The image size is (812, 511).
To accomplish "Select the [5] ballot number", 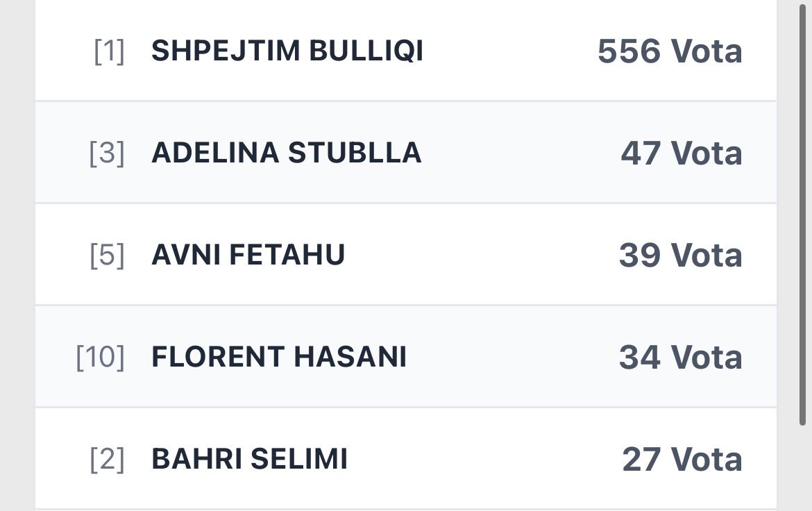I will [x=107, y=256].
